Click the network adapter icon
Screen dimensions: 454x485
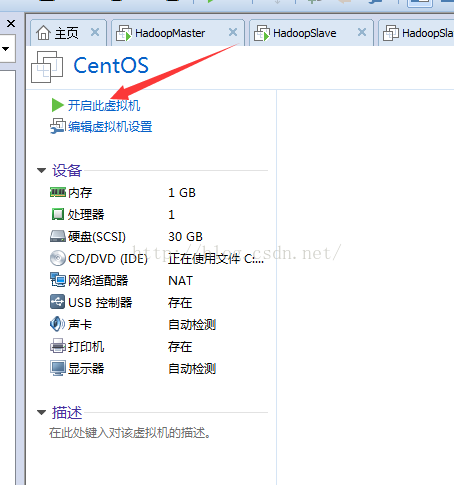pos(58,280)
